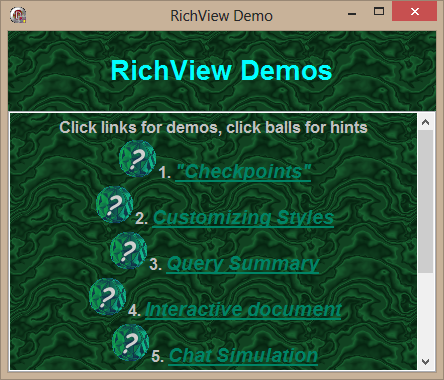Click the hint ball beside Customizing Styles
The height and width of the screenshot is (380, 444).
[115, 204]
